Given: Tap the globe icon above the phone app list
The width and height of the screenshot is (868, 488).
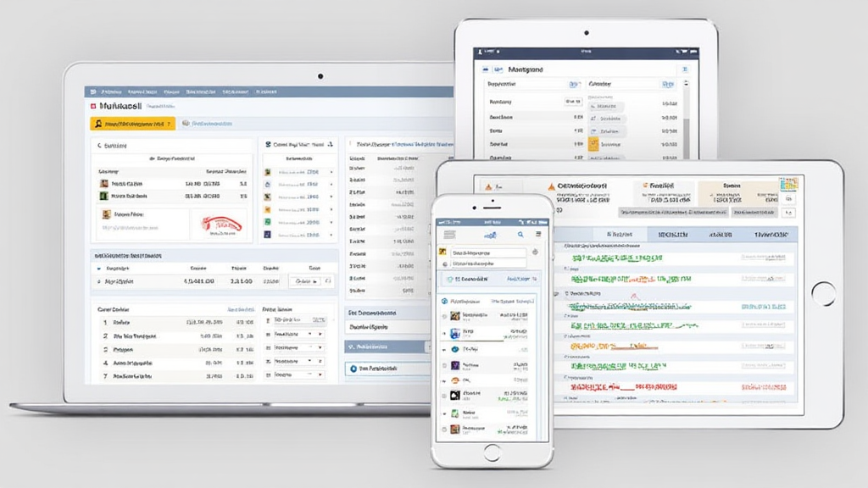Looking at the screenshot, I should pyautogui.click(x=445, y=300).
